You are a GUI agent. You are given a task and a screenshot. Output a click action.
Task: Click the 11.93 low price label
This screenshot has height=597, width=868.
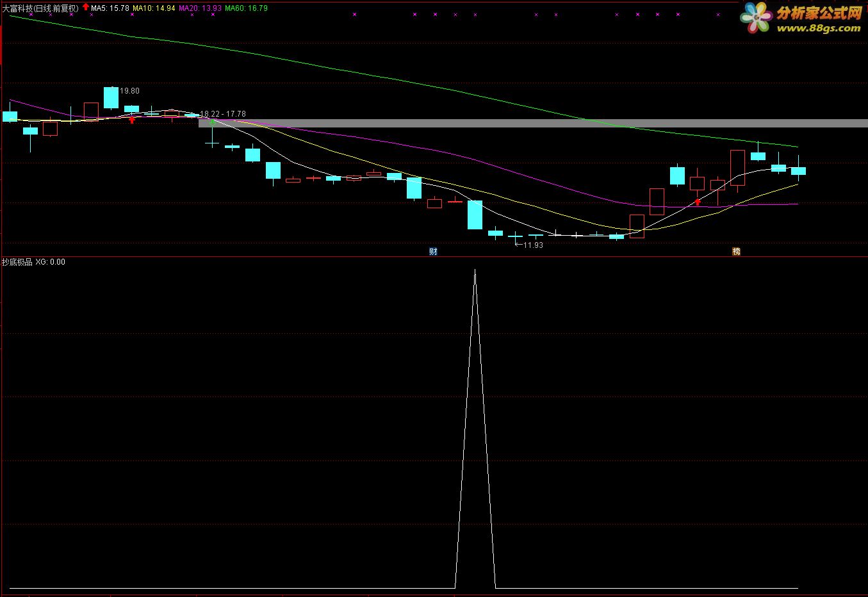533,245
